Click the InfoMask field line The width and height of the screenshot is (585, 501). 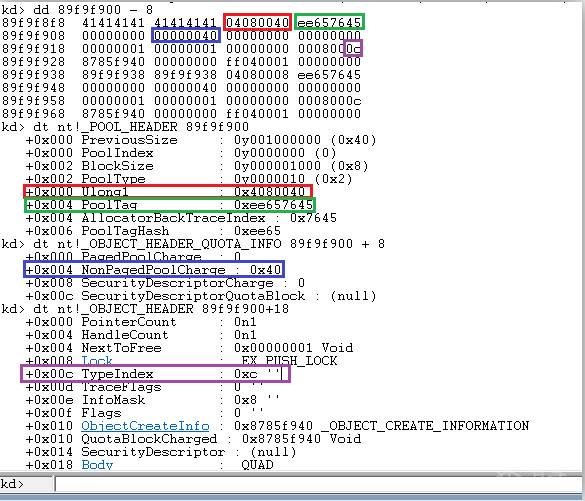[152, 400]
